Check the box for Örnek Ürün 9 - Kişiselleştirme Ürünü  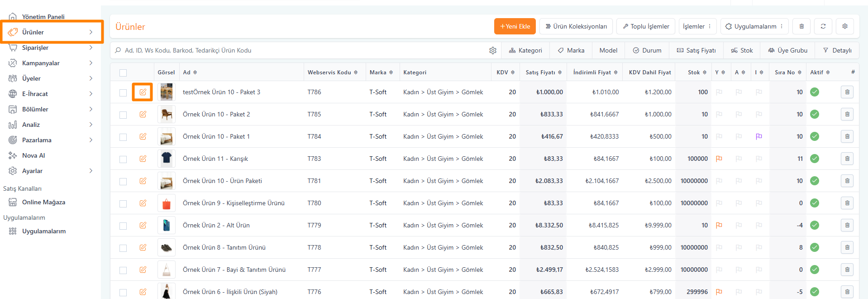coord(123,203)
